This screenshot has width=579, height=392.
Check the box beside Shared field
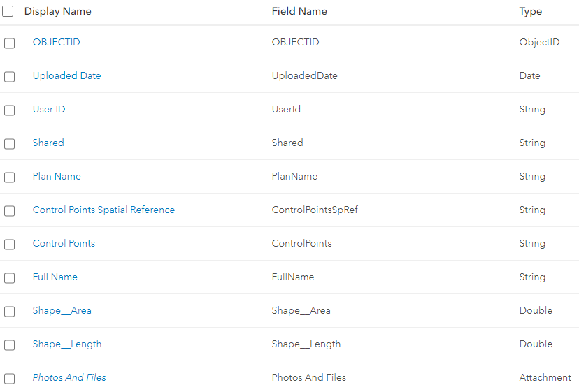coord(9,144)
